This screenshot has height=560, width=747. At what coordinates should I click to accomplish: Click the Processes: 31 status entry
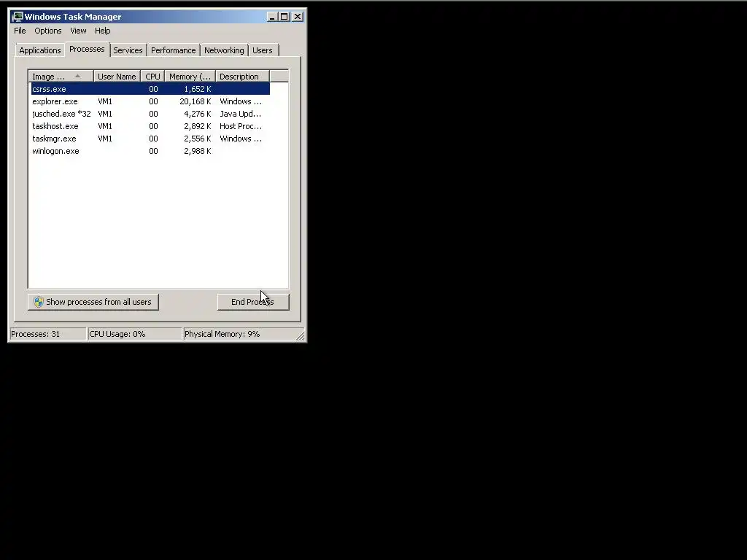[47, 334]
